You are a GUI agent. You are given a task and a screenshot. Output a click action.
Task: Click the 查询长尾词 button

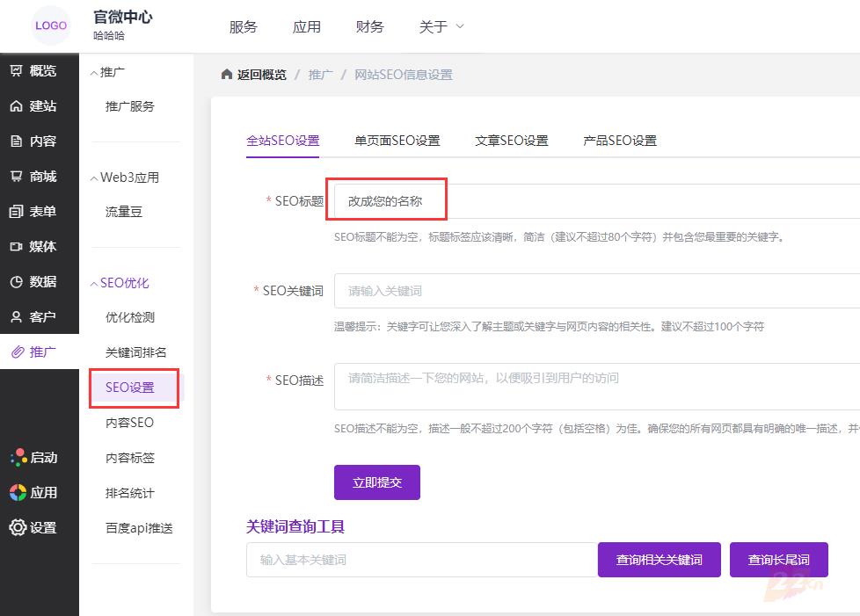[778, 560]
